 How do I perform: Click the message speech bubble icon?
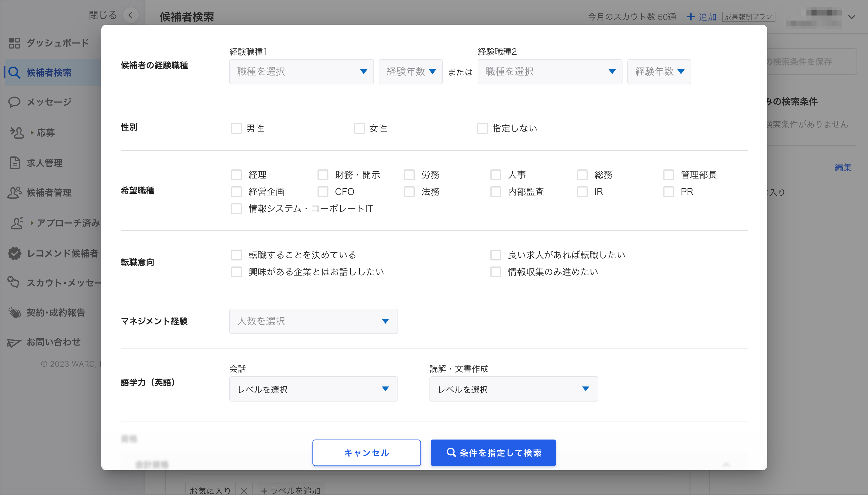point(14,102)
